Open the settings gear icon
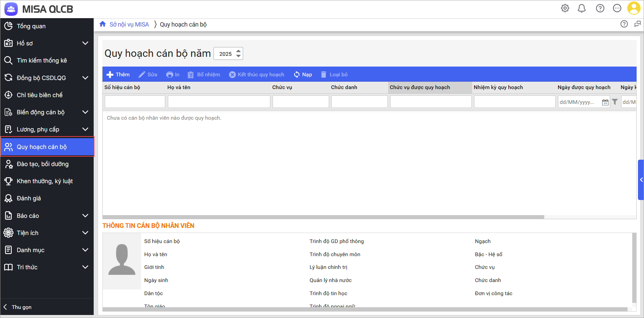Viewport: 644px width, 318px height. (565, 8)
